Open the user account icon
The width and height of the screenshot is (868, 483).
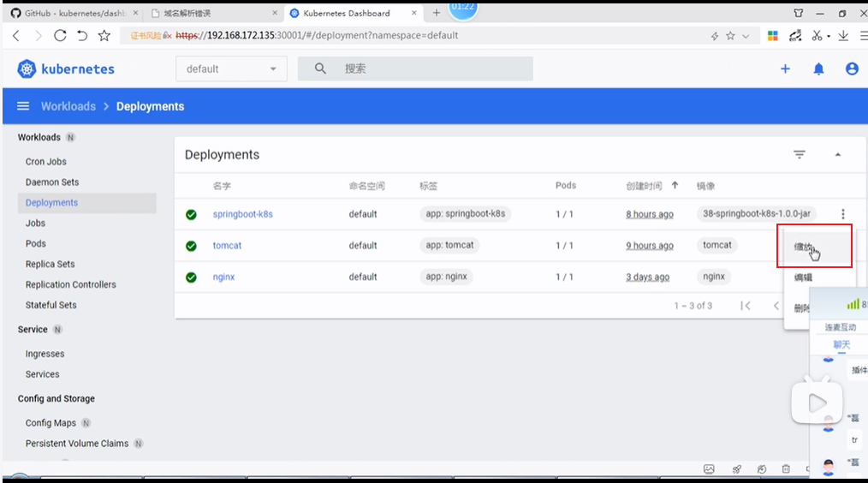click(852, 69)
